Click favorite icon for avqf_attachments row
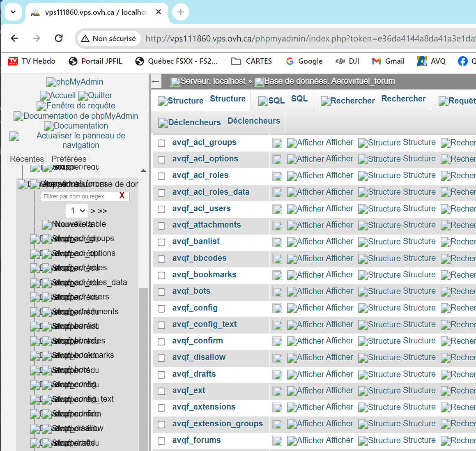The height and width of the screenshot is (451, 476). point(277,225)
